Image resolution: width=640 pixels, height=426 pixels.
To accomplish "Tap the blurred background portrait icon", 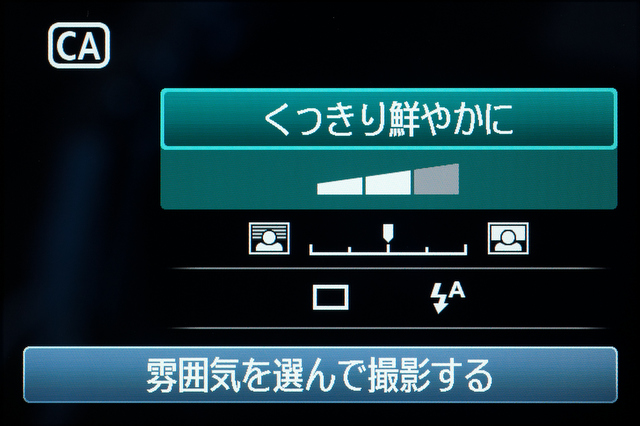I will (x=269, y=238).
